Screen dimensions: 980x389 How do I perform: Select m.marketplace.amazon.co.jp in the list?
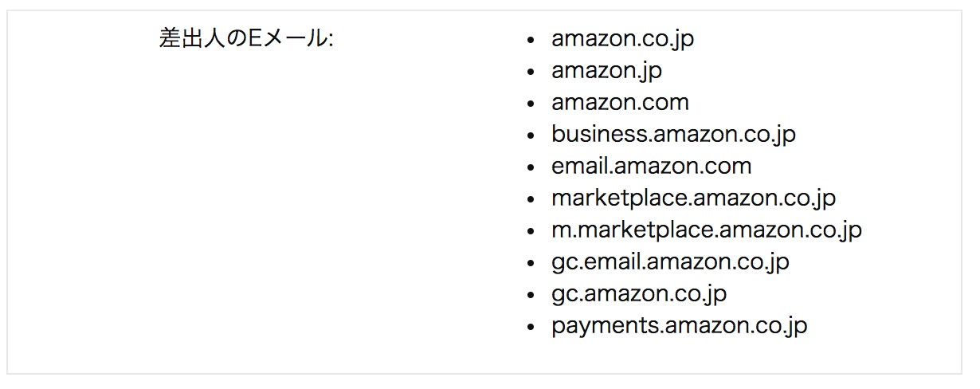[706, 230]
